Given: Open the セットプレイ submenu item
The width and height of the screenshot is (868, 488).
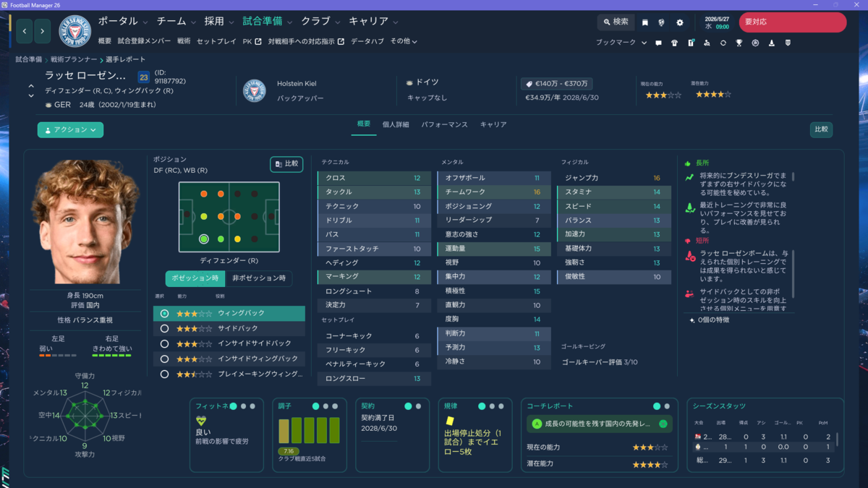Looking at the screenshot, I should [216, 41].
